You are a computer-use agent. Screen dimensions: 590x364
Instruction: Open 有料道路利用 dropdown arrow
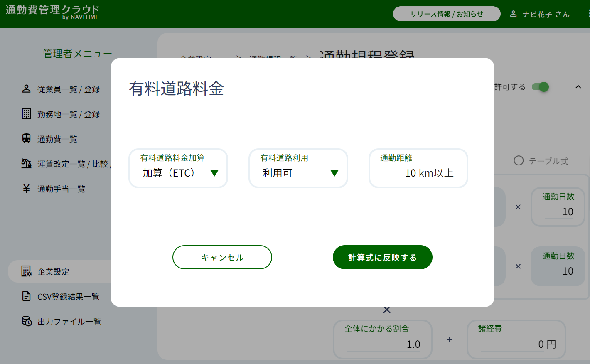pos(334,173)
